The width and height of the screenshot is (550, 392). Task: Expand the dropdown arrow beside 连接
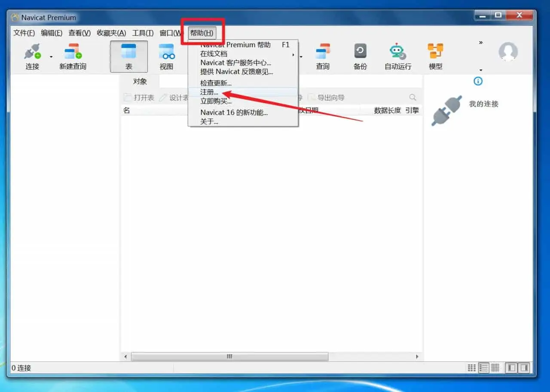[x=51, y=57]
